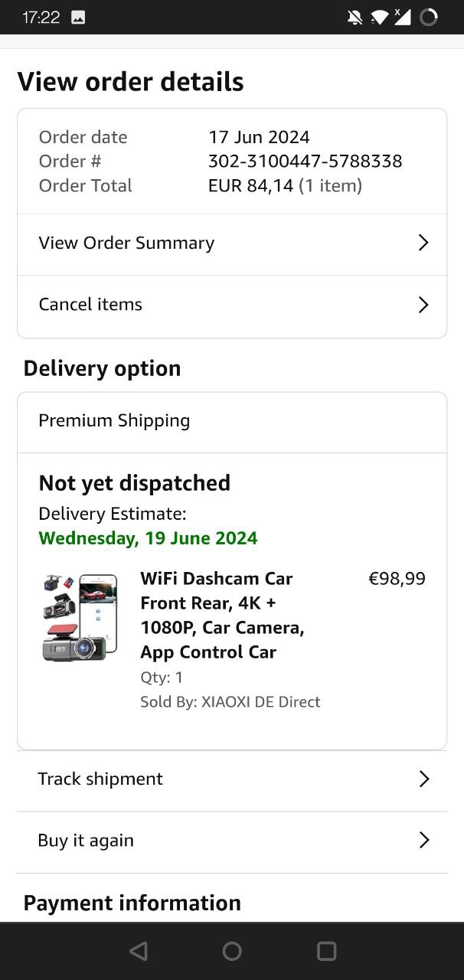The width and height of the screenshot is (464, 980).
Task: Tap the dashcam product thumbnail image
Action: point(80,617)
